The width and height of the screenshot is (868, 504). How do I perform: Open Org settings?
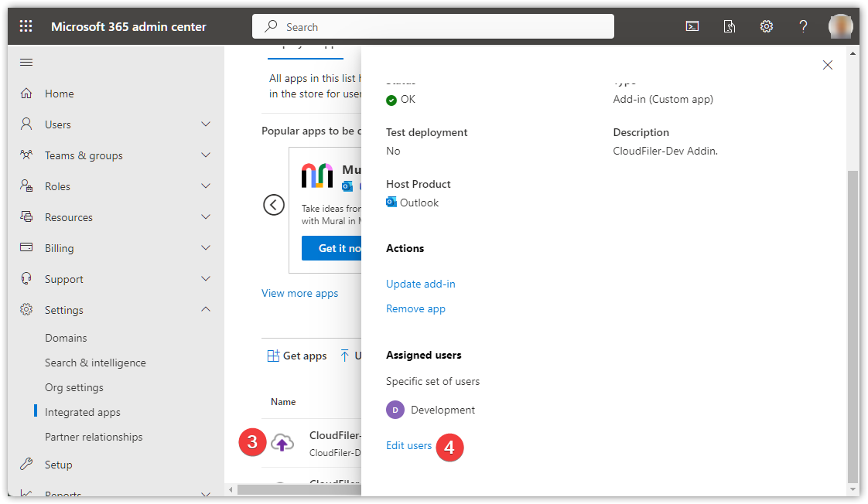(x=74, y=387)
